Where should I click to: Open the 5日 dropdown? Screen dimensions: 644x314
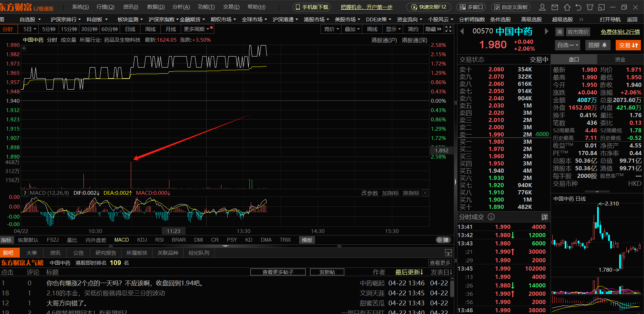29,29
